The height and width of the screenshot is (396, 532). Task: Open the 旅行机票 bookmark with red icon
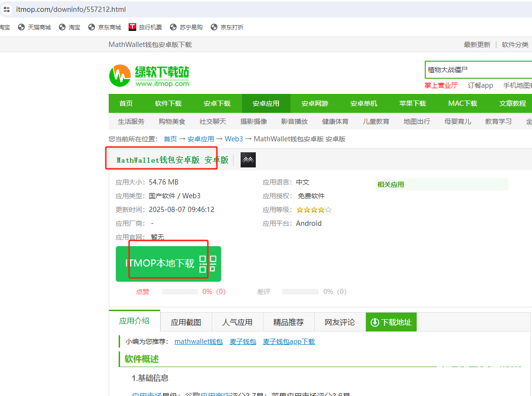pyautogui.click(x=145, y=28)
